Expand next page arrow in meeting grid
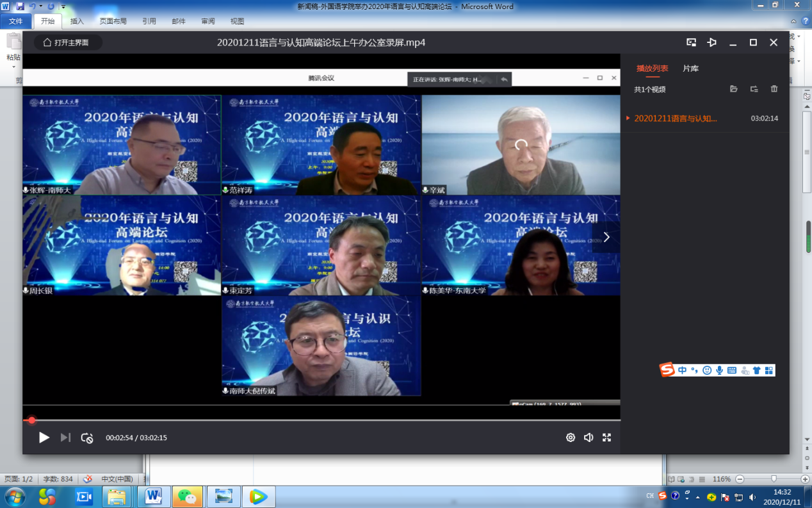Viewport: 812px width, 508px height. [606, 237]
